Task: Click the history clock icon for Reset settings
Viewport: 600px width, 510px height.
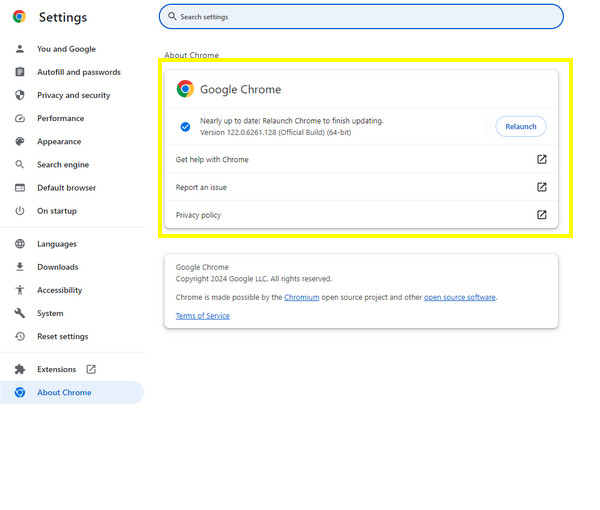Action: pyautogui.click(x=20, y=336)
